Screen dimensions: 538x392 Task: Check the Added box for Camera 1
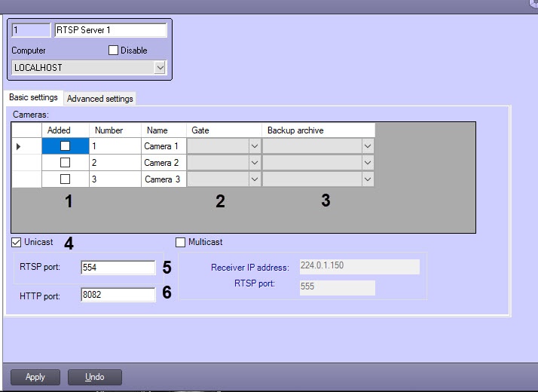coord(65,146)
